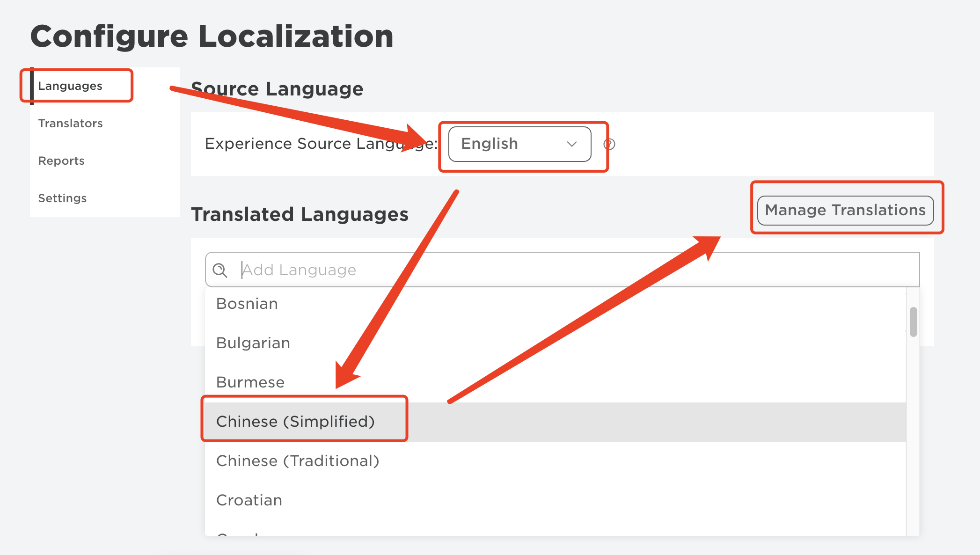The height and width of the screenshot is (555, 980).
Task: Choose Chinese (Traditional) from the list
Action: click(298, 461)
